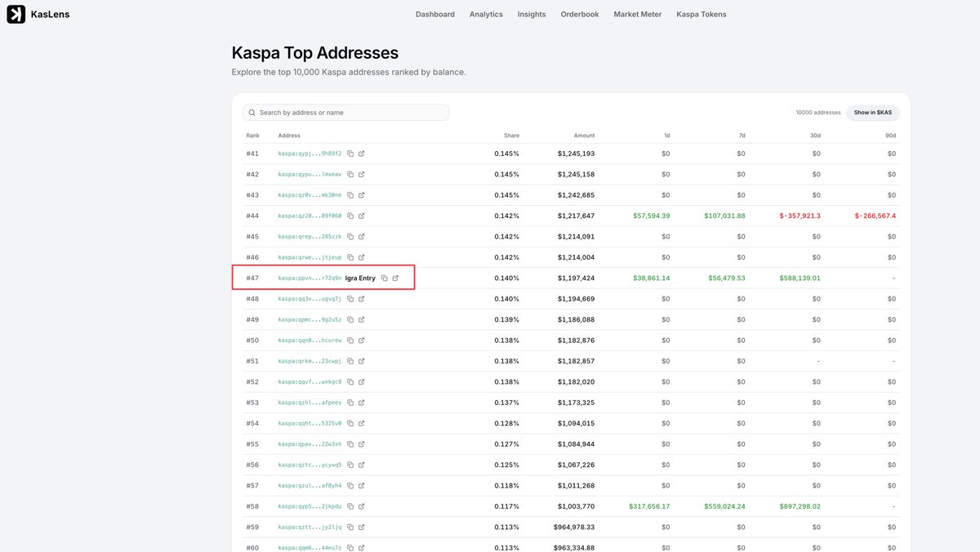Click 7d change $107,031.88
This screenshot has width=980, height=552.
725,216
